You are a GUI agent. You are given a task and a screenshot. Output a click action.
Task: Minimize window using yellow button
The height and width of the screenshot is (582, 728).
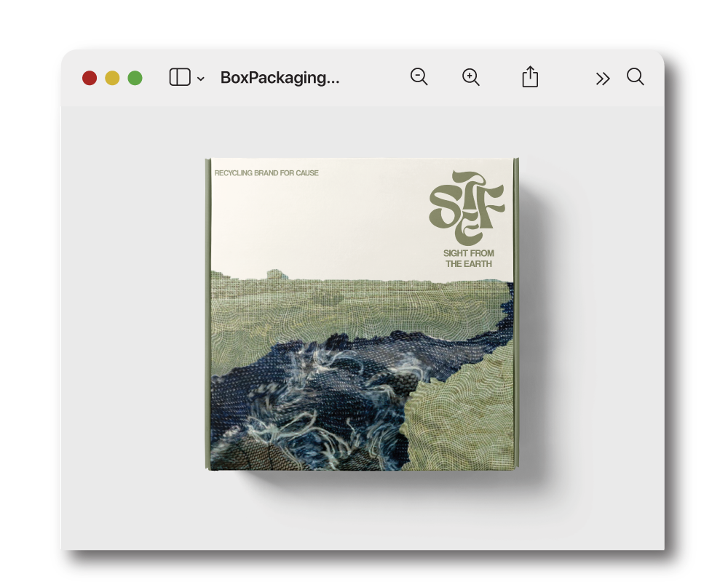(x=112, y=78)
